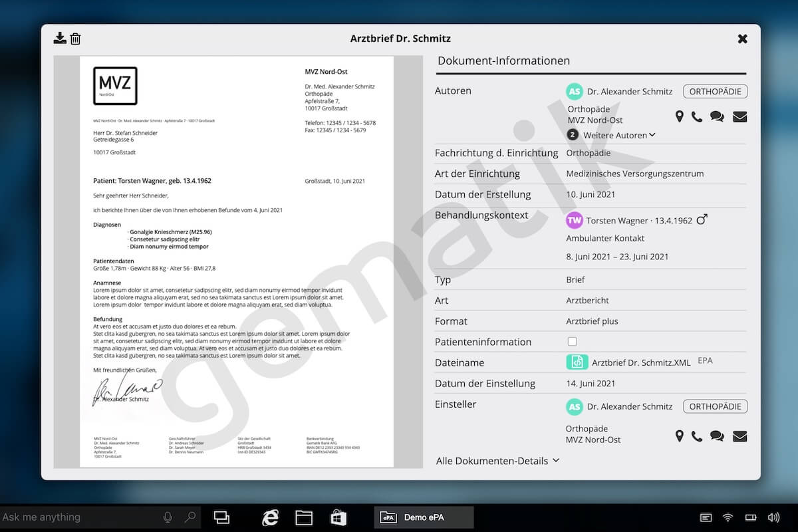Click the male gender symbol
This screenshot has height=532, width=798.
(x=702, y=219)
